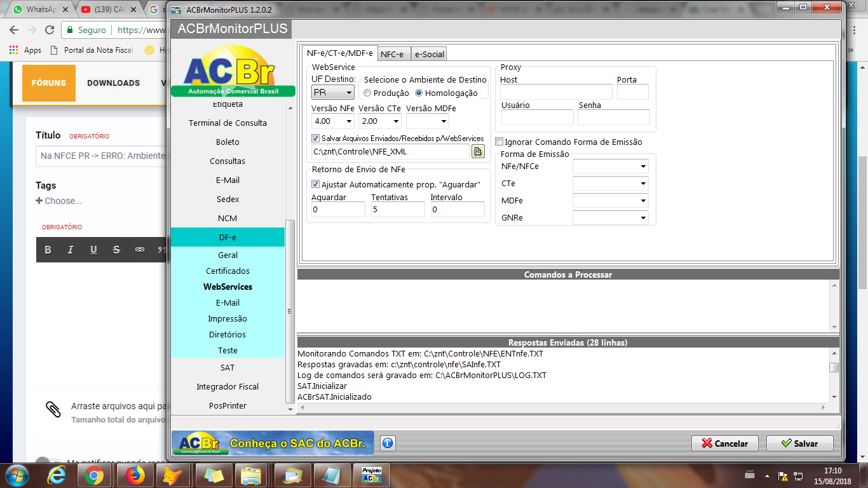Select Homologação environment radio button
Image resolution: width=868 pixels, height=488 pixels.
click(x=419, y=93)
